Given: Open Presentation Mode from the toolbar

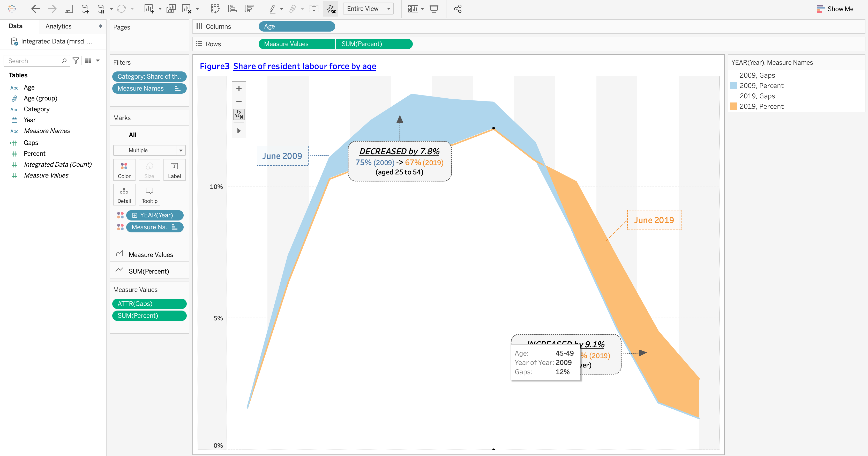Looking at the screenshot, I should click(434, 9).
